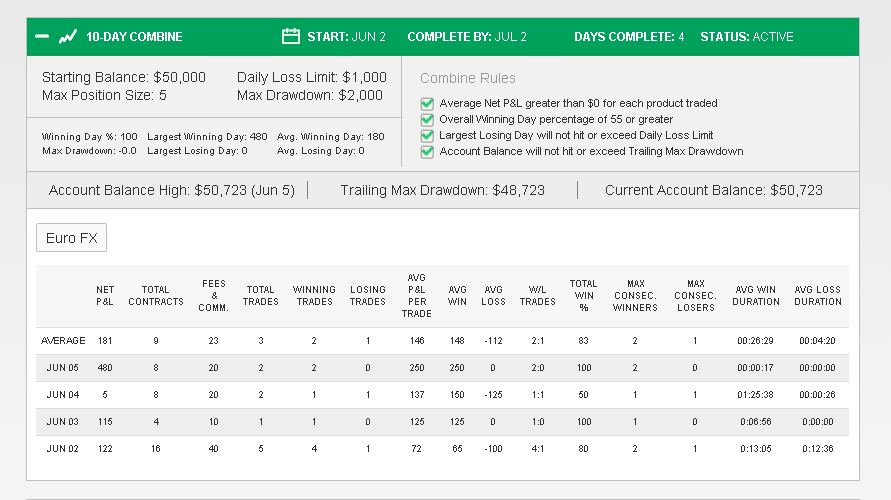Click the combine chart line icon
Viewport: 891px width, 500px height.
pyautogui.click(x=68, y=37)
